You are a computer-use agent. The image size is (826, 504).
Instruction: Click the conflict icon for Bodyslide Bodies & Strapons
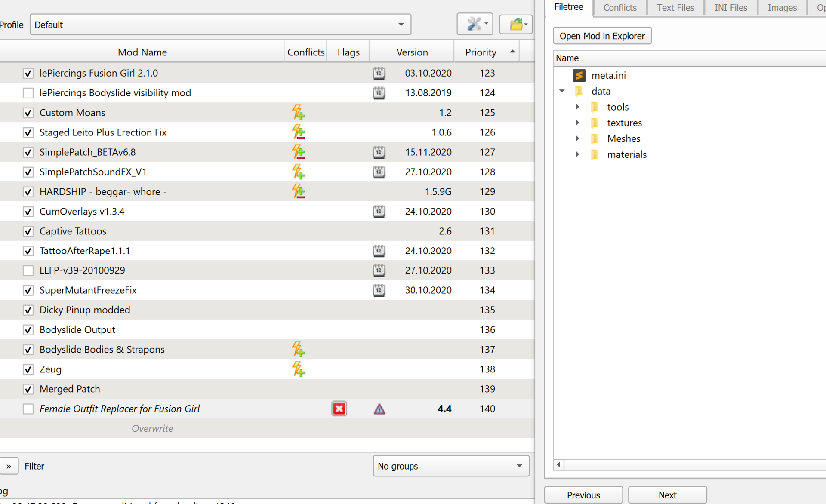pyautogui.click(x=298, y=350)
